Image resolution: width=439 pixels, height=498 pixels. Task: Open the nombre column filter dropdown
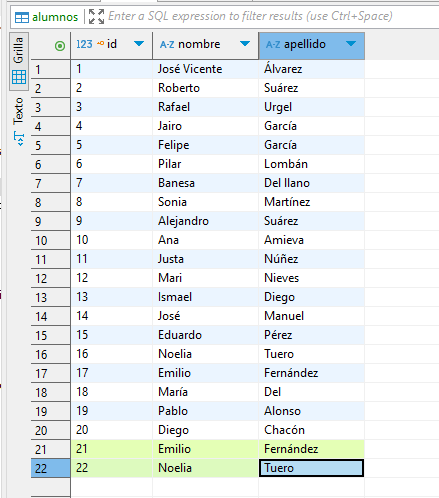pos(245,43)
